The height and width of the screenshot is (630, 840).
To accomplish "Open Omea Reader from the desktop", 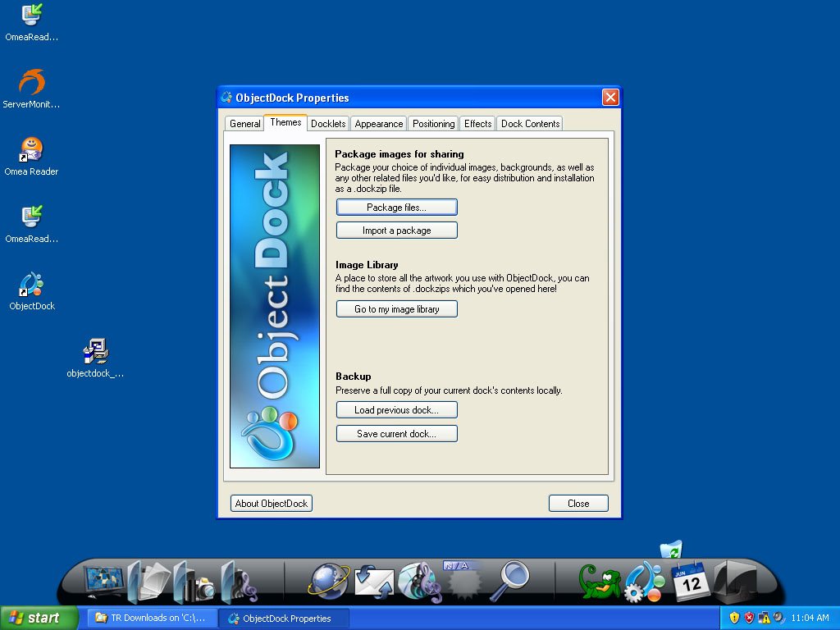I will 31,149.
